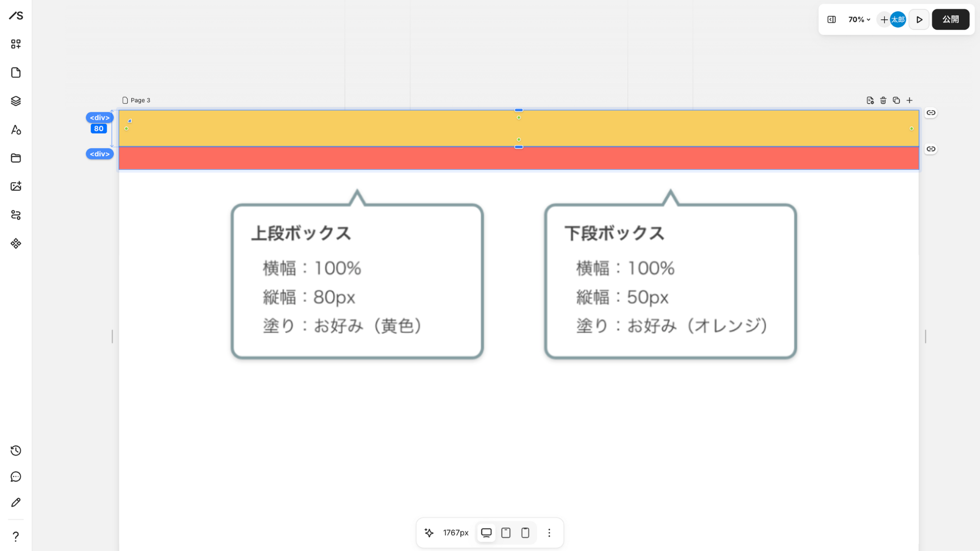The width and height of the screenshot is (980, 551).
Task: Open the more options menu near device toggles
Action: (549, 532)
